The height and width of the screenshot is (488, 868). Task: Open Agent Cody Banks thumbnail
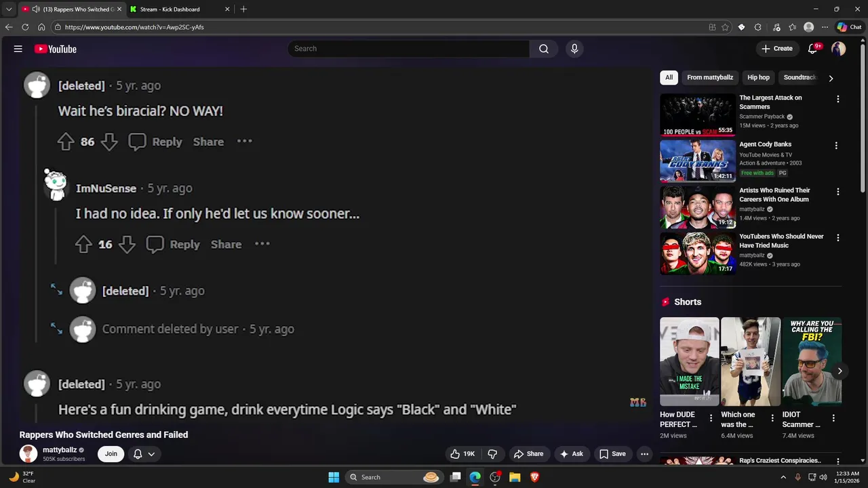click(698, 161)
